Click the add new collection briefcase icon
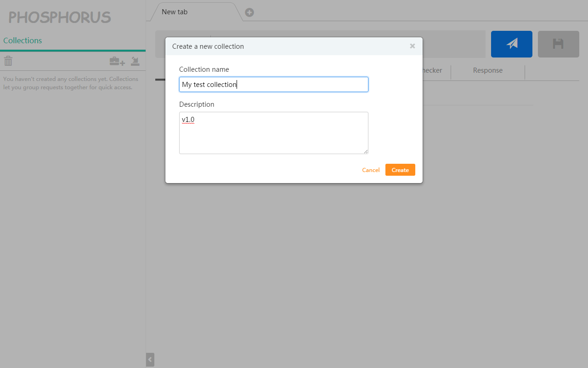This screenshot has width=588, height=368. [x=117, y=61]
